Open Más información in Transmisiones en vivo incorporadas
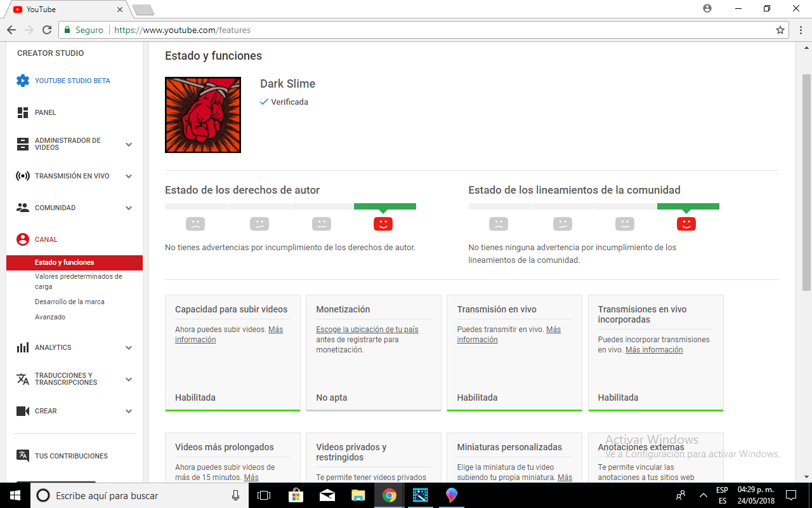The height and width of the screenshot is (508, 812). pyautogui.click(x=654, y=350)
